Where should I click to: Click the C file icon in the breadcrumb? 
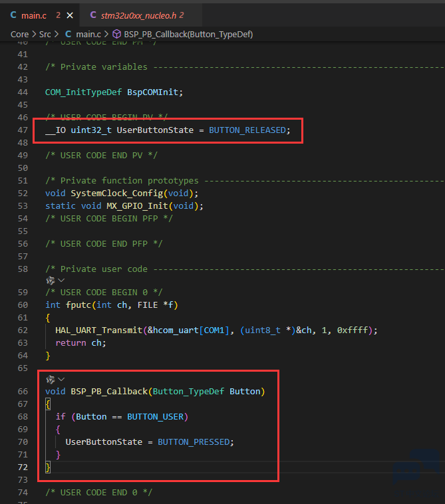(68, 33)
